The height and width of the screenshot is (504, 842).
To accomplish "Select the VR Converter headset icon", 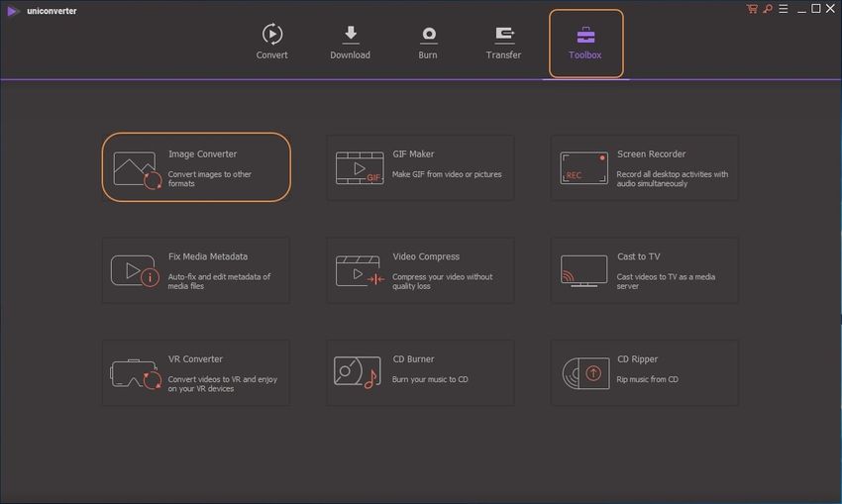I will click(136, 373).
